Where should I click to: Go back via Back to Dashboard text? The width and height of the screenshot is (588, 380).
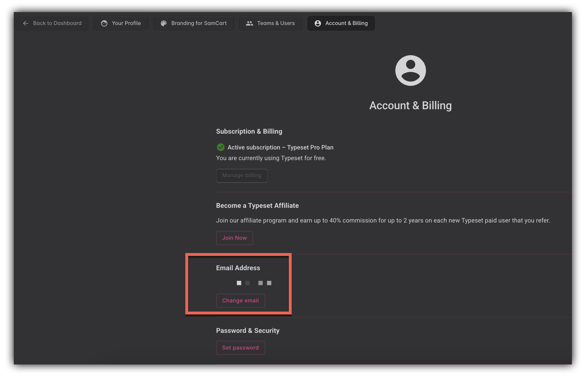point(57,23)
